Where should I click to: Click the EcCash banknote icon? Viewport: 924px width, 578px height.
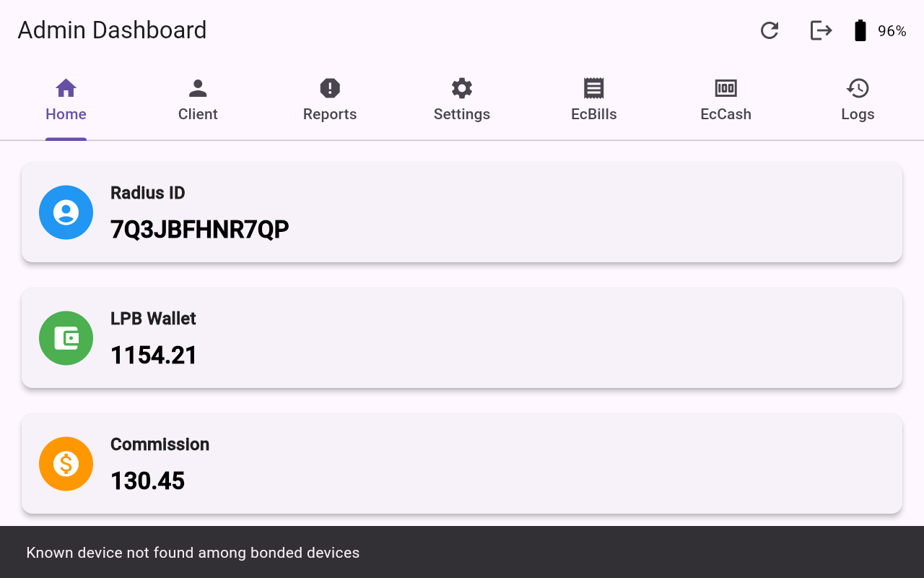pos(725,87)
